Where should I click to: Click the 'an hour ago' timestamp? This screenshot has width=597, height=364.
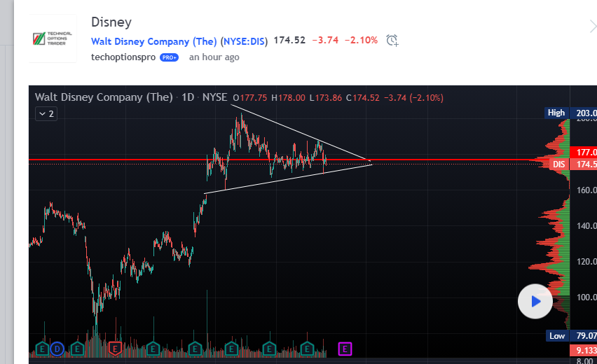pyautogui.click(x=214, y=57)
